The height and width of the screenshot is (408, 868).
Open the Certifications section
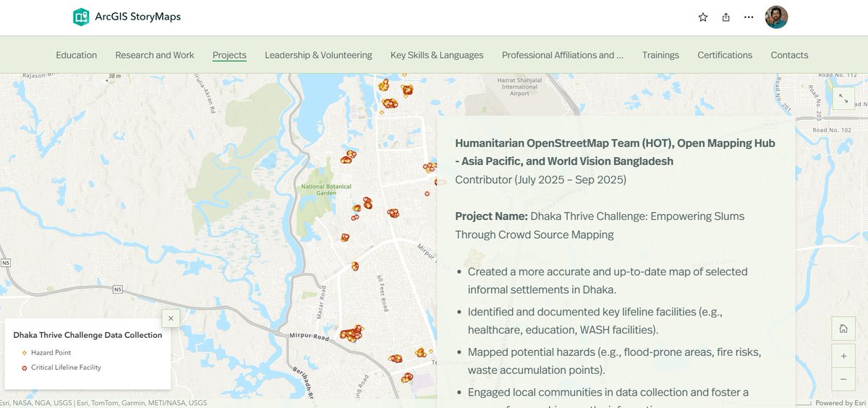(725, 55)
